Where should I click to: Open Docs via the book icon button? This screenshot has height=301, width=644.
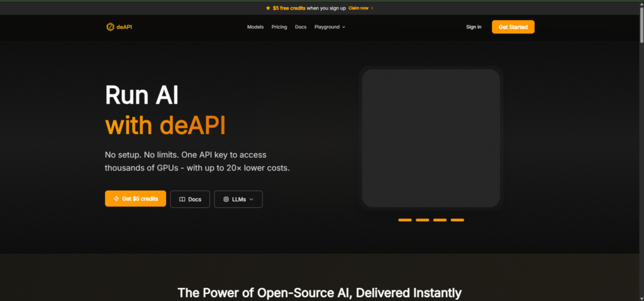pyautogui.click(x=190, y=199)
